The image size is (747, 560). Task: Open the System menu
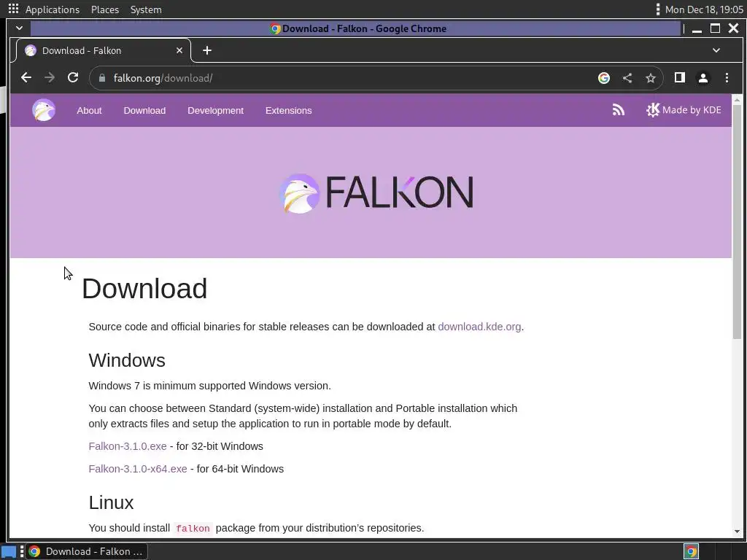[146, 9]
